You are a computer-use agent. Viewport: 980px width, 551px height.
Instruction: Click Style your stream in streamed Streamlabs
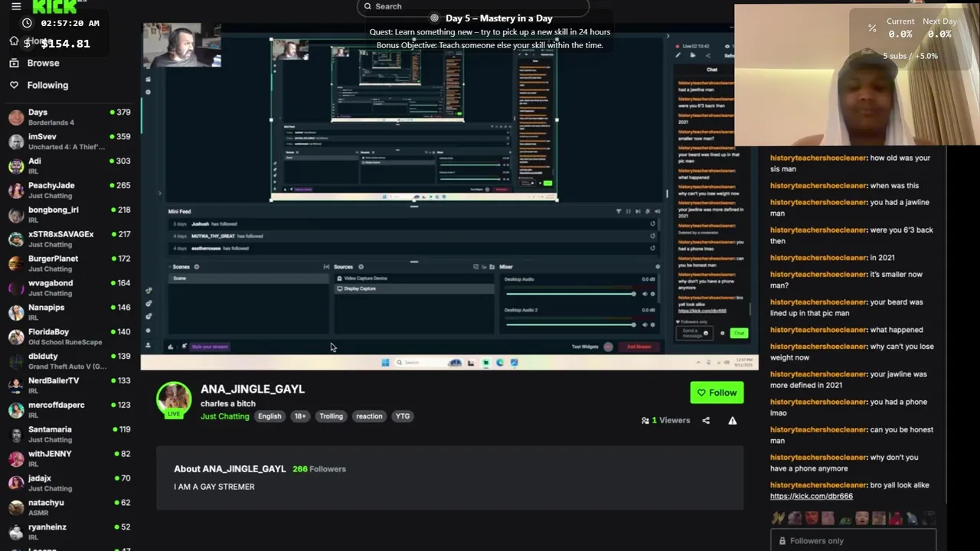click(x=209, y=347)
